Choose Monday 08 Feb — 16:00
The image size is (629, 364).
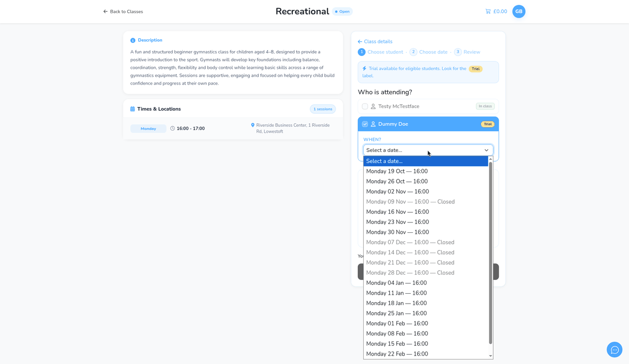[426, 334]
